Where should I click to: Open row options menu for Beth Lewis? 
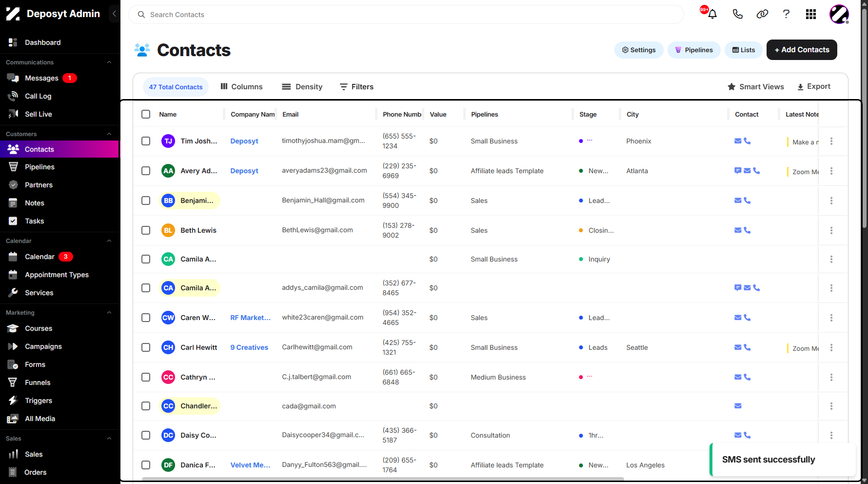click(831, 230)
